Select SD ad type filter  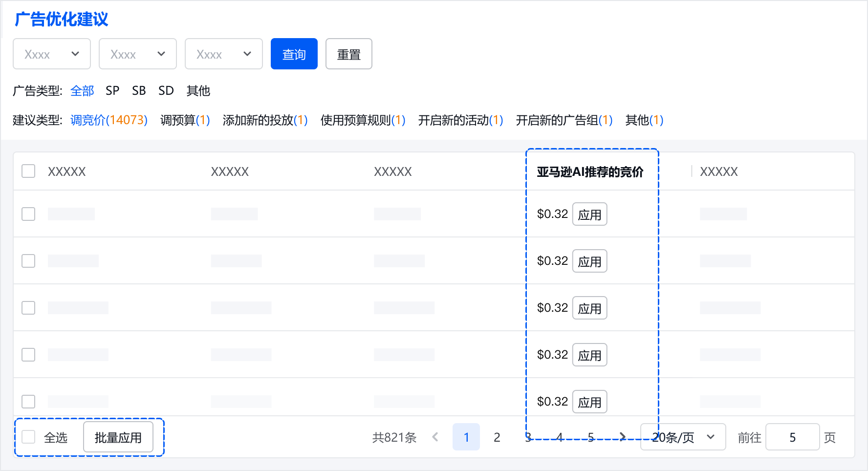pos(166,91)
